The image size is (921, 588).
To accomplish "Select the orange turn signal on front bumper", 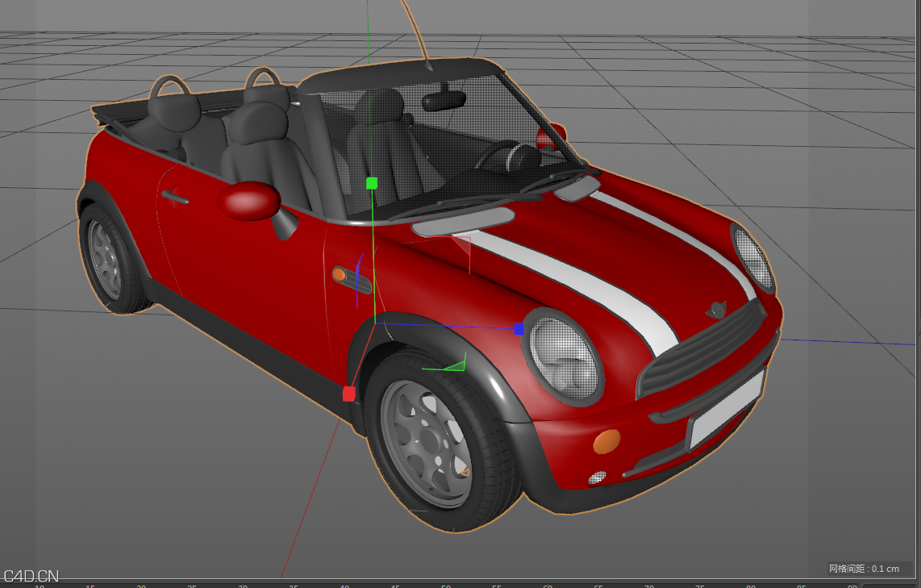I will [x=606, y=441].
